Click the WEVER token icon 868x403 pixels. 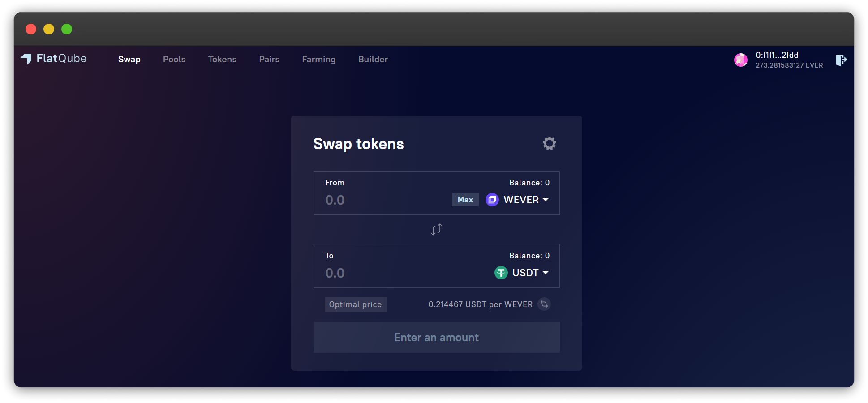coord(492,200)
